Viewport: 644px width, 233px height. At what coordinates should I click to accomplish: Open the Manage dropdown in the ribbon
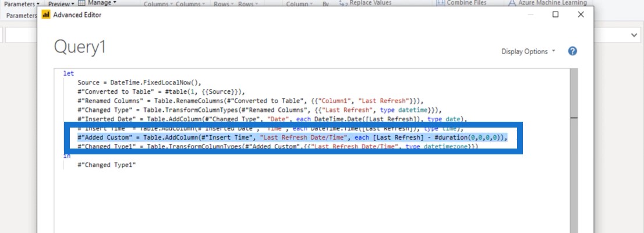tap(97, 3)
